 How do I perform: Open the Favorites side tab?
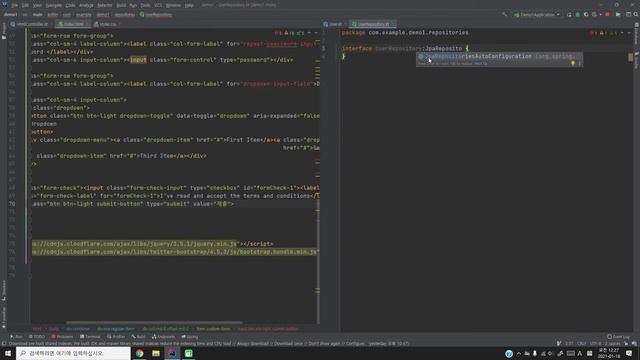click(4, 318)
